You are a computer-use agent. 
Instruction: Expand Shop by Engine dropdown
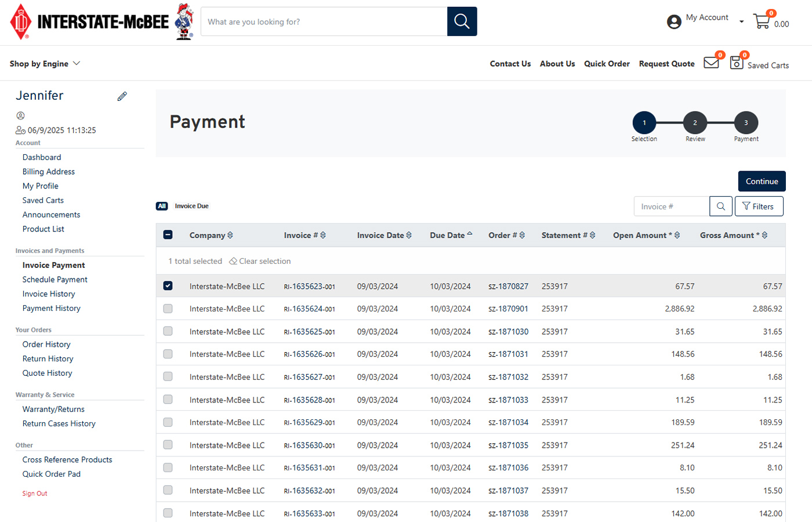(x=45, y=64)
